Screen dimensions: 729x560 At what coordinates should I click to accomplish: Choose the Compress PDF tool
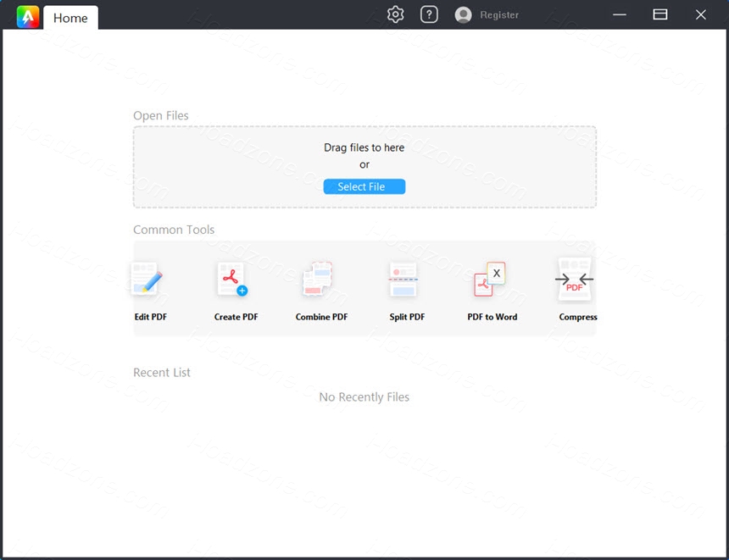coord(574,280)
